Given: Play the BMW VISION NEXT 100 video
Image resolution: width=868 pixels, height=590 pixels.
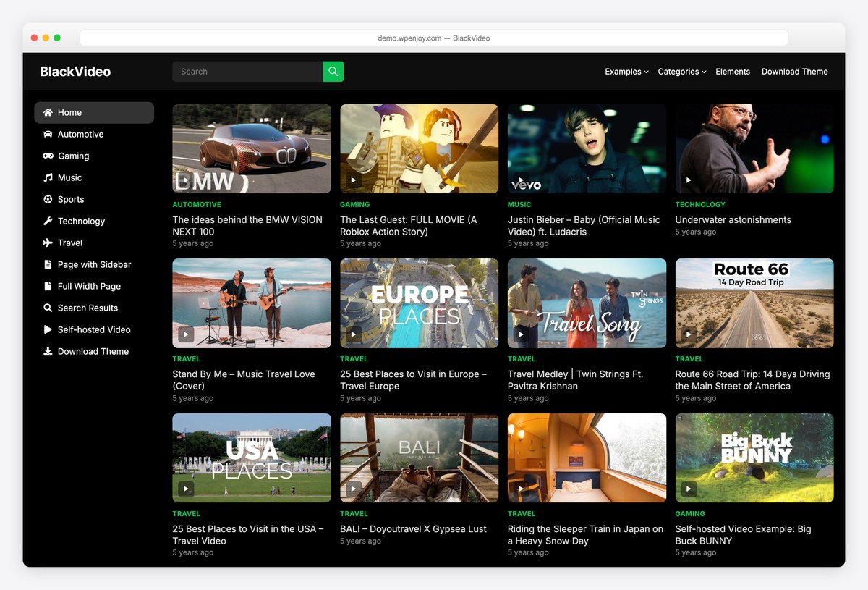Looking at the screenshot, I should pos(186,180).
